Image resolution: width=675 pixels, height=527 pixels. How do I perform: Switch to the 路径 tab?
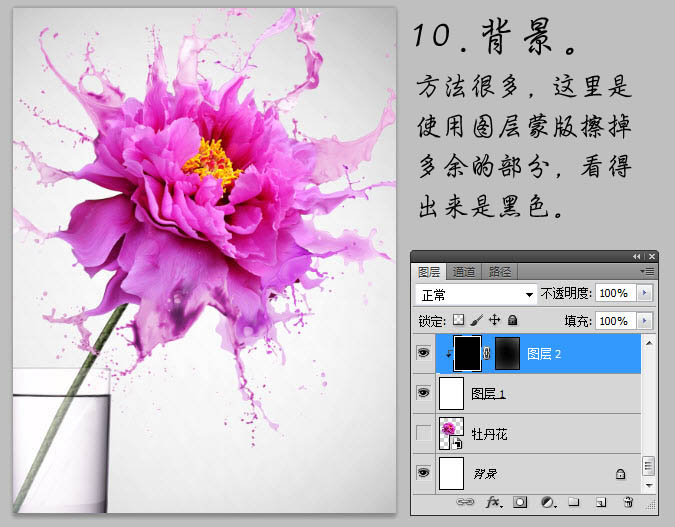[499, 272]
